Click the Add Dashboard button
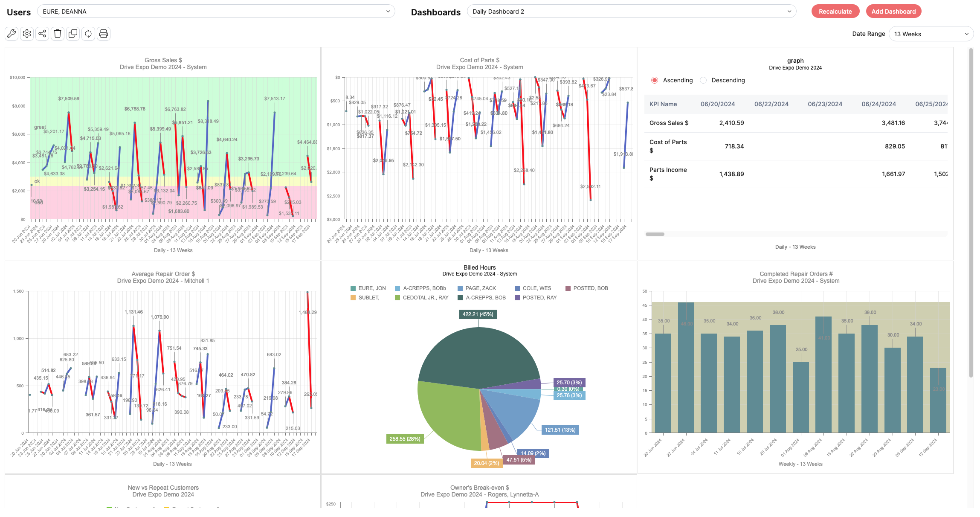Screen dimensions: 980x517 point(893,12)
